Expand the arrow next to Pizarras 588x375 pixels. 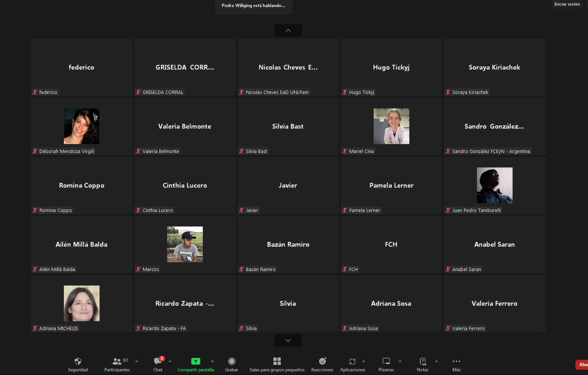400,361
